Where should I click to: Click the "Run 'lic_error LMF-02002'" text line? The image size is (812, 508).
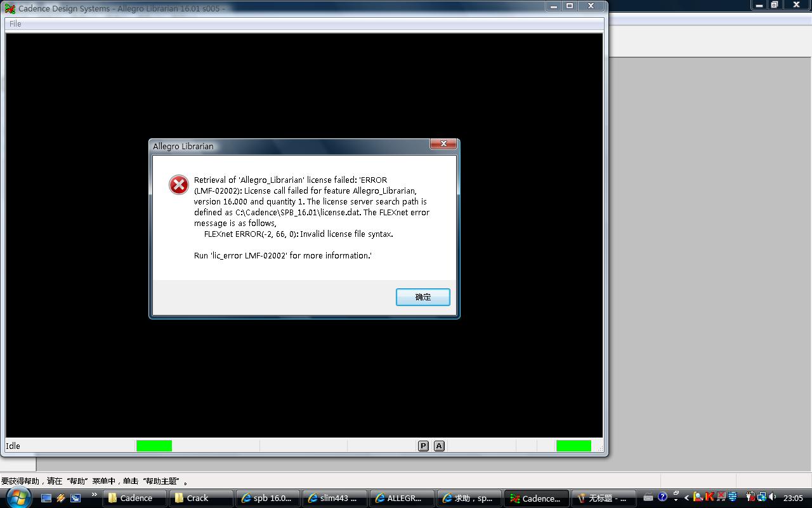tap(283, 255)
